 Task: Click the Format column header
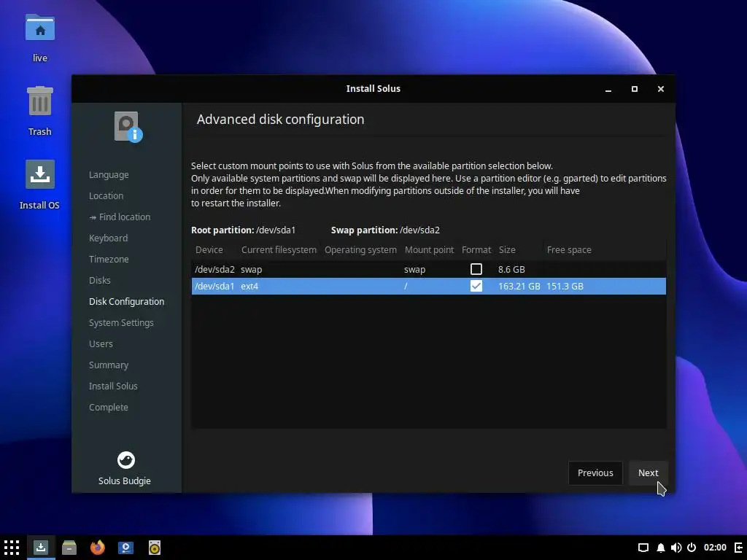tap(476, 249)
